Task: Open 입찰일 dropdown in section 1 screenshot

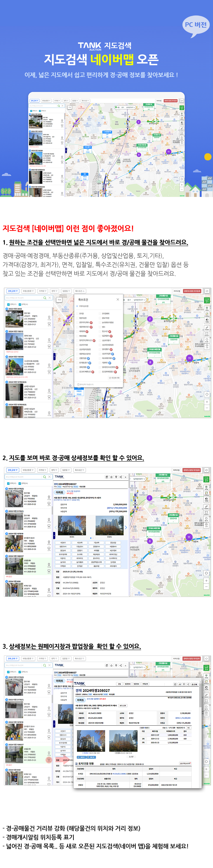Action: (x=66, y=291)
